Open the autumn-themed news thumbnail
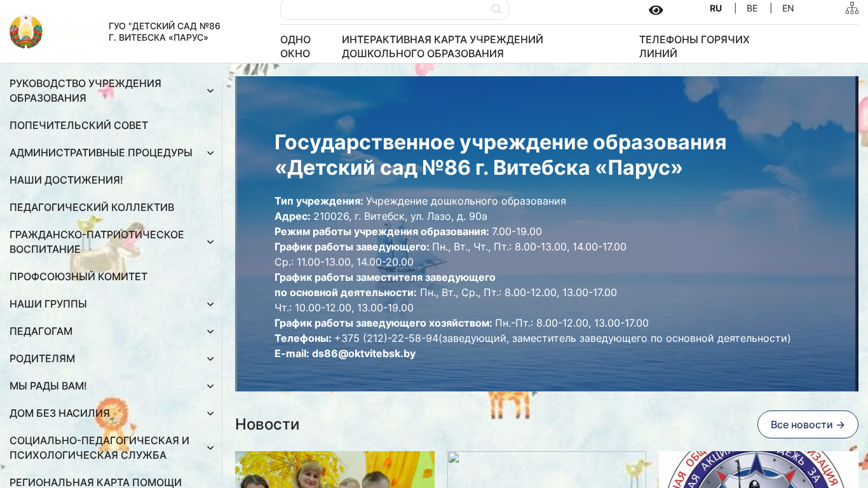Viewport: 868px width, 488px height. point(334,470)
